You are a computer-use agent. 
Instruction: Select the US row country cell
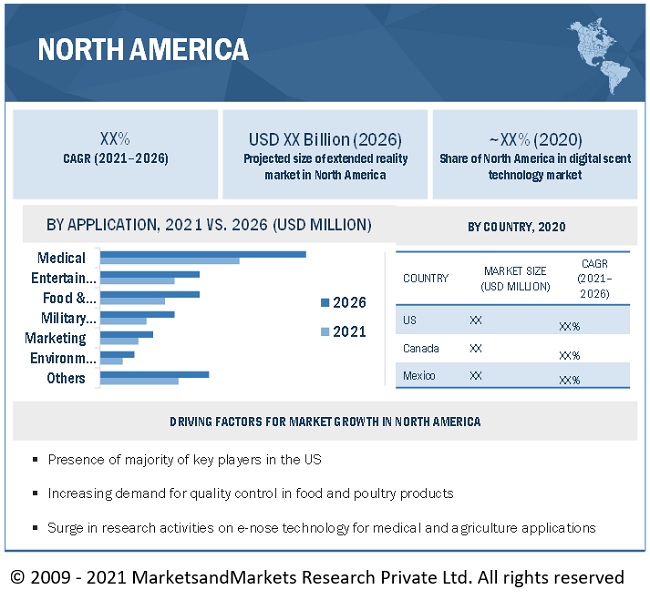pyautogui.click(x=411, y=320)
